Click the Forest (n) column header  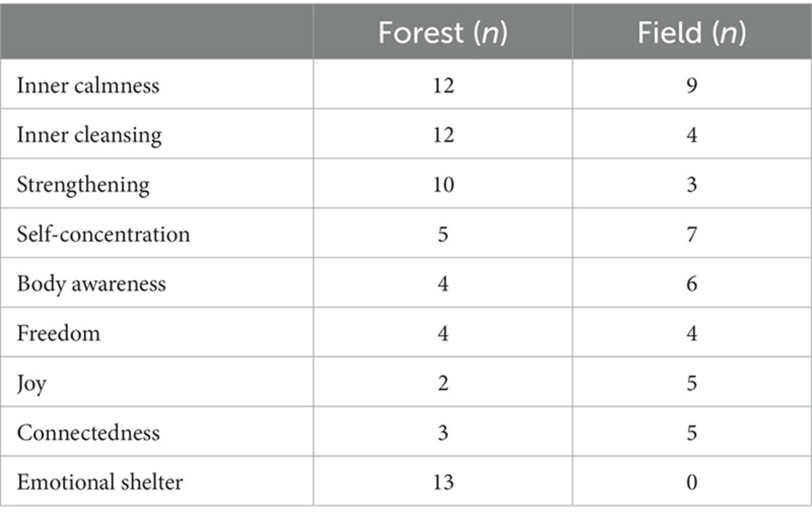443,34
